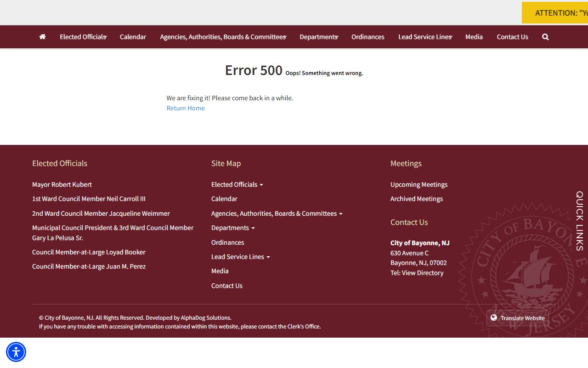
Task: Click the 630 Avenue C address text
Action: pos(409,253)
